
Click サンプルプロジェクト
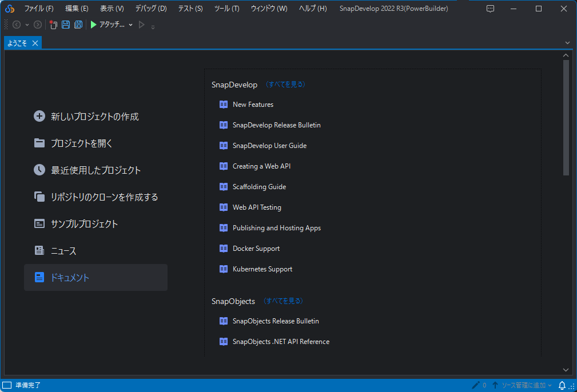pyautogui.click(x=84, y=224)
